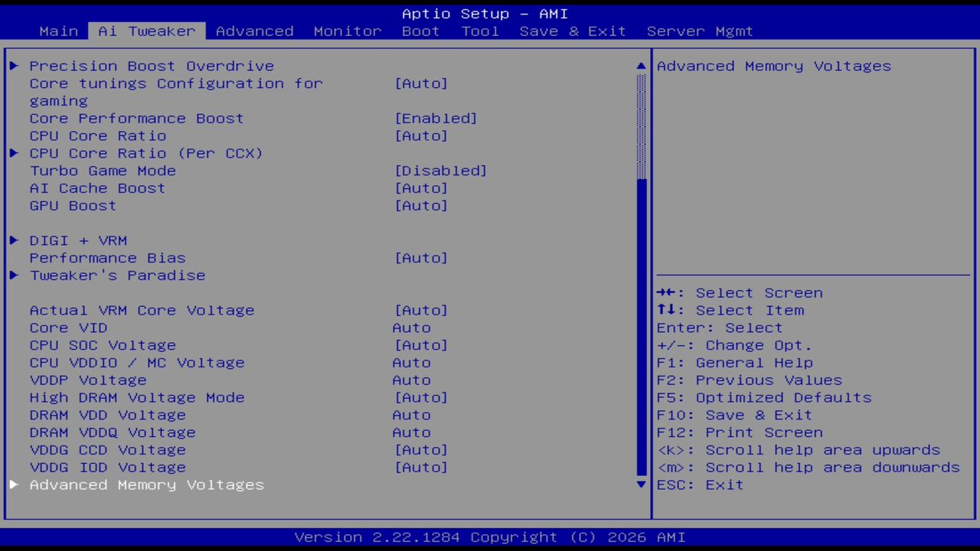Edit CPU VDDIO / MC Voltage field

[x=412, y=363]
